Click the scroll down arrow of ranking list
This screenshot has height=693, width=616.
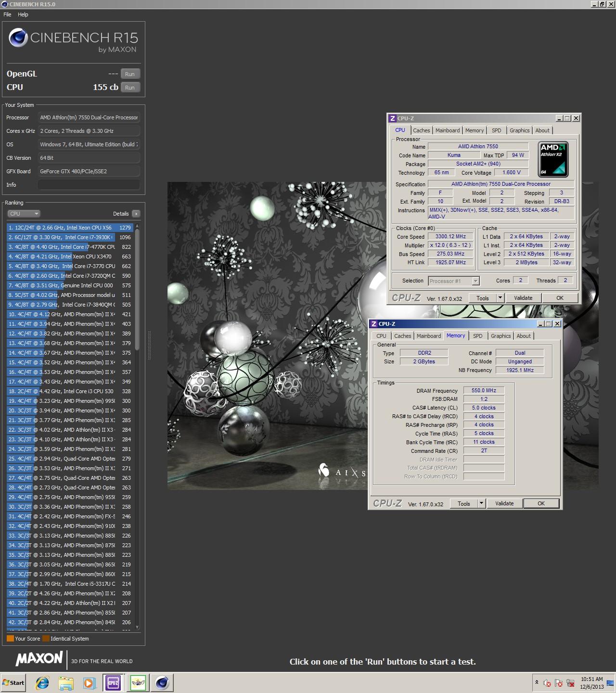[137, 627]
